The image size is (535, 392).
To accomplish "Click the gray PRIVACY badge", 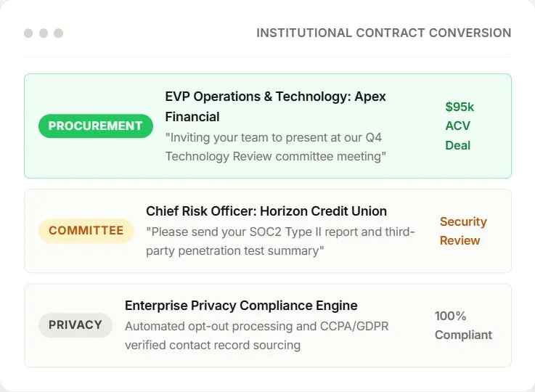I will tap(75, 325).
